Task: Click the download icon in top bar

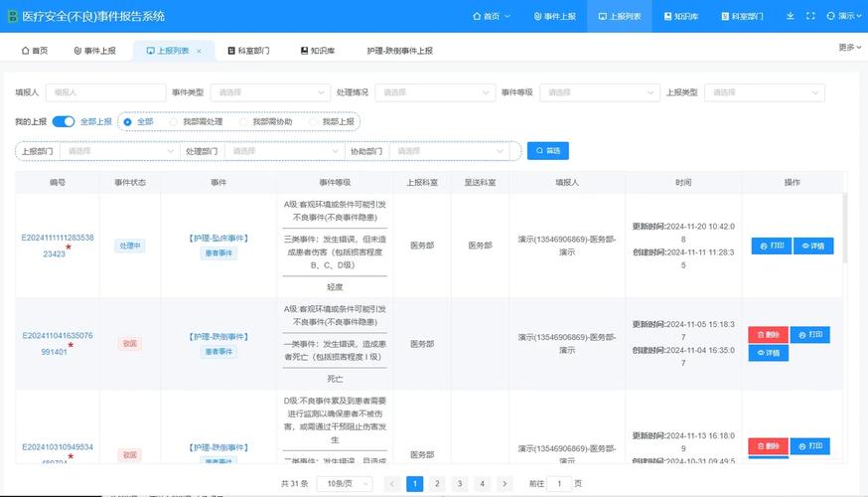Action: [790, 16]
